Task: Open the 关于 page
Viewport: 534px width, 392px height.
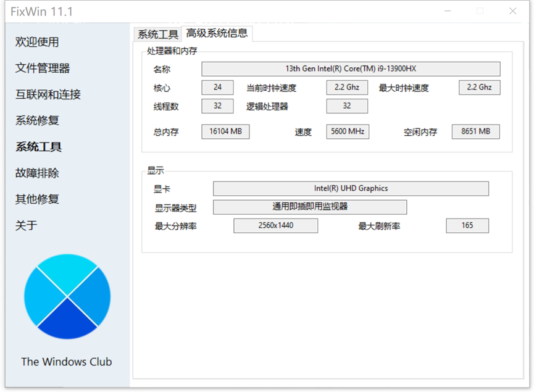Action: coord(26,225)
